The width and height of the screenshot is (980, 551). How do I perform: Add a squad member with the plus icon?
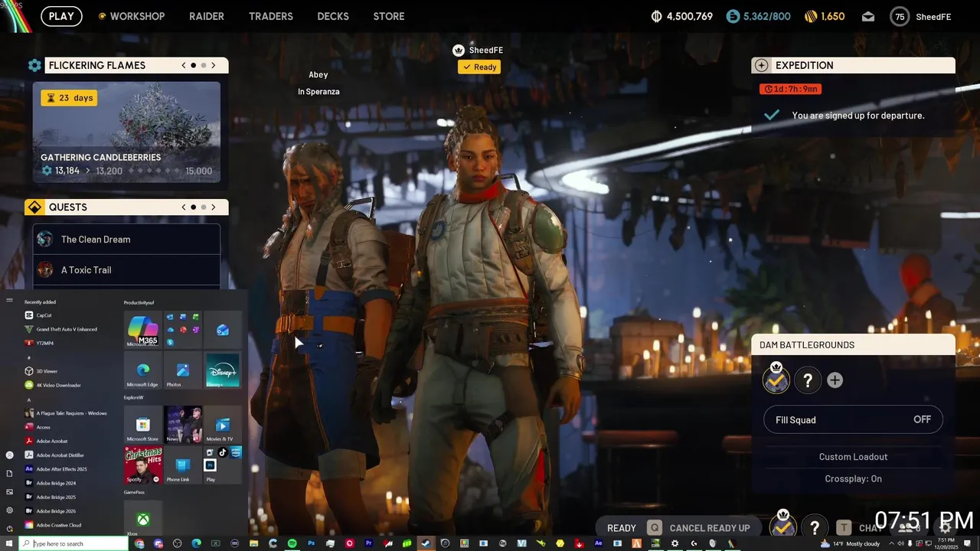click(835, 380)
